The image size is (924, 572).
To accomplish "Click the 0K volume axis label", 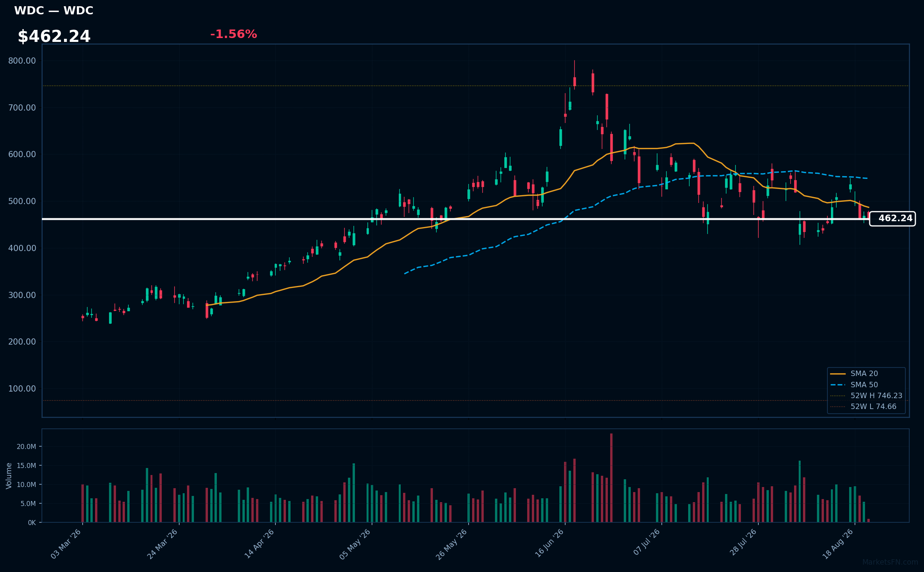I will tap(32, 523).
